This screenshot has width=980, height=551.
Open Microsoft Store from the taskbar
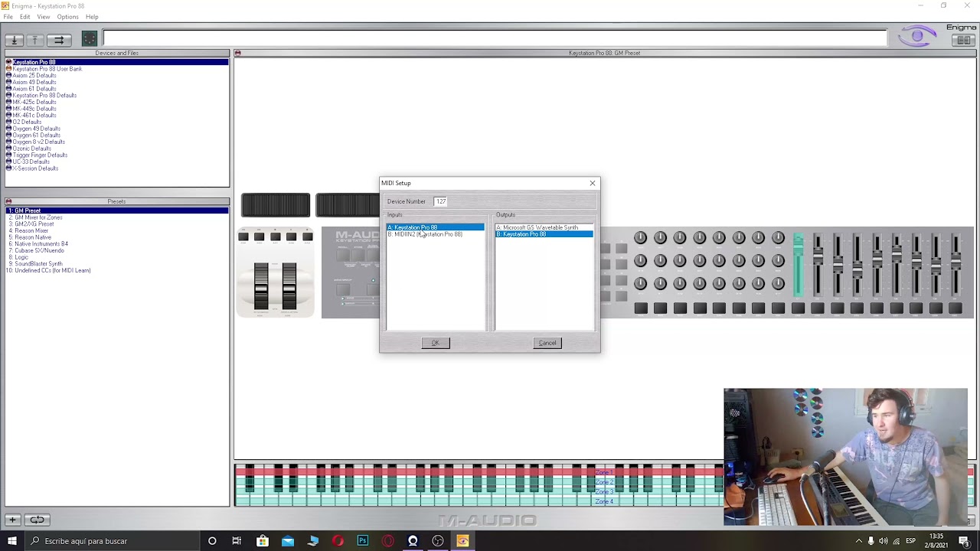click(263, 541)
